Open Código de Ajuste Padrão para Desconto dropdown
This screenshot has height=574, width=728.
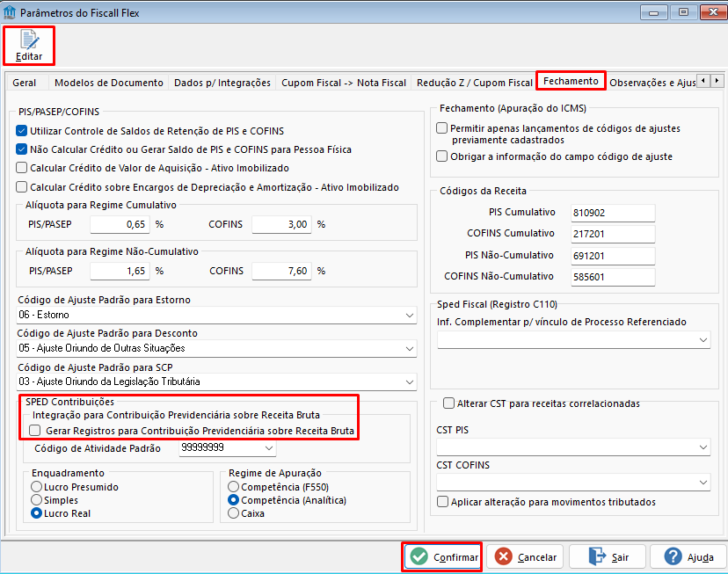point(216,348)
